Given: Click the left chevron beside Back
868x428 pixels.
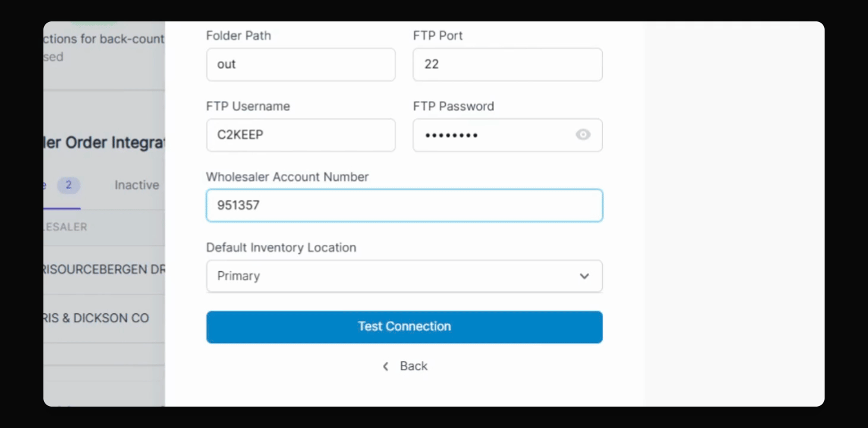Looking at the screenshot, I should [x=386, y=366].
